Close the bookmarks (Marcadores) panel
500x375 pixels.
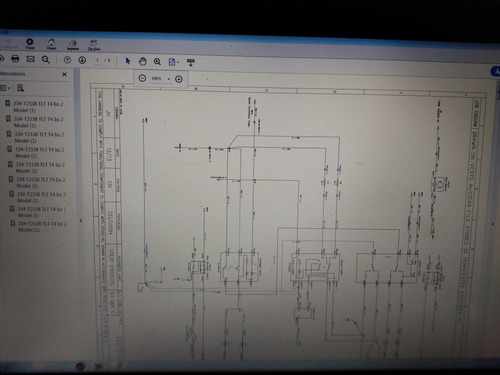65,74
